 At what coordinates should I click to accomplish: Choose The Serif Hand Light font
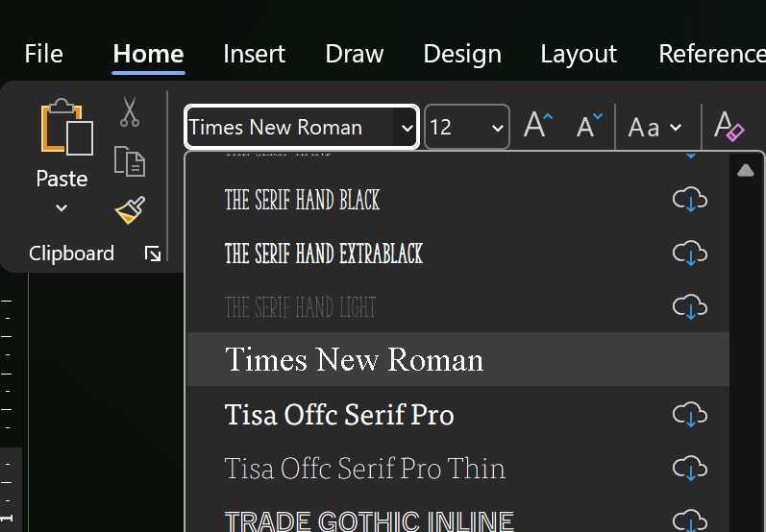(458, 307)
